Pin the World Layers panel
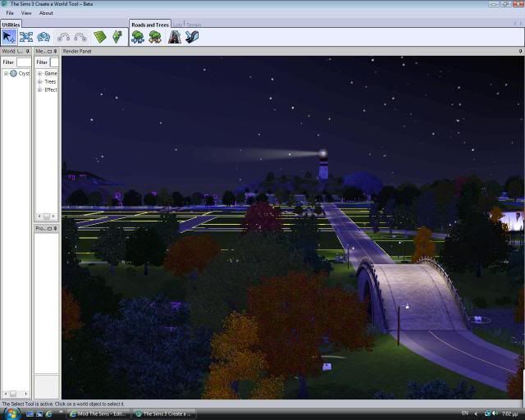Viewport: 525px width, 420px height. (x=29, y=51)
